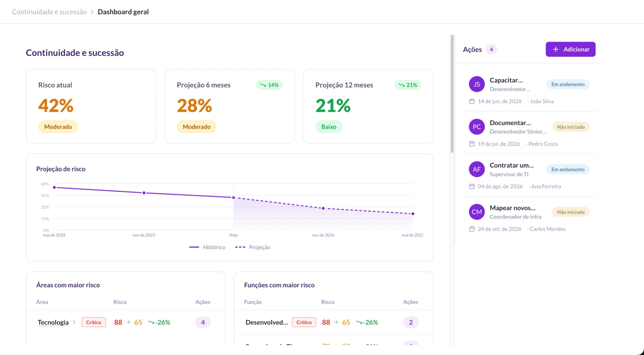644x355 pixels.
Task: Click Moderado badge under Risco atual
Action: click(x=58, y=127)
